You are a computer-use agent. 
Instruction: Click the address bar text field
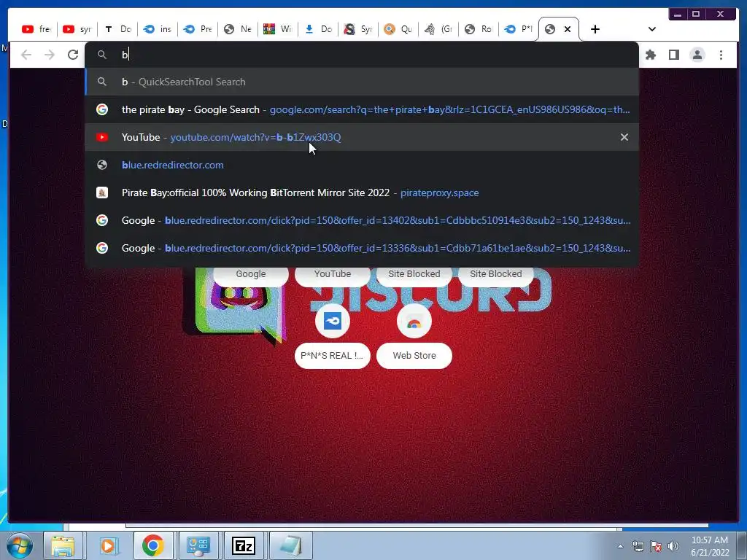362,55
